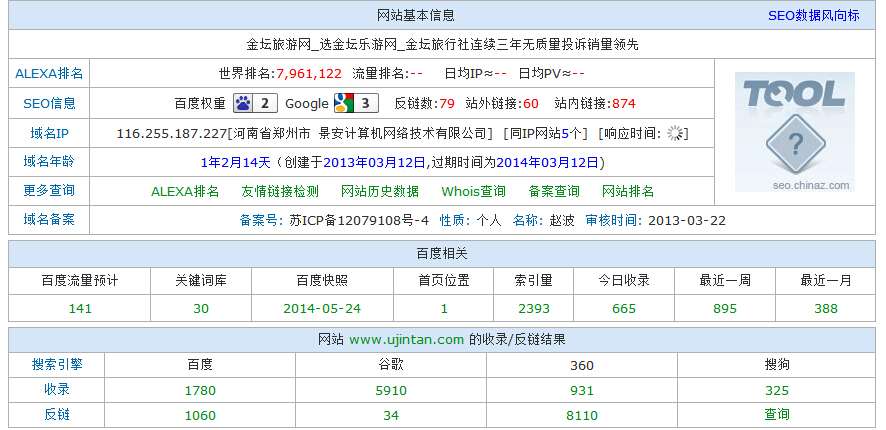This screenshot has height=430, width=886.
Task: Click the index volume 2393
Action: (533, 309)
